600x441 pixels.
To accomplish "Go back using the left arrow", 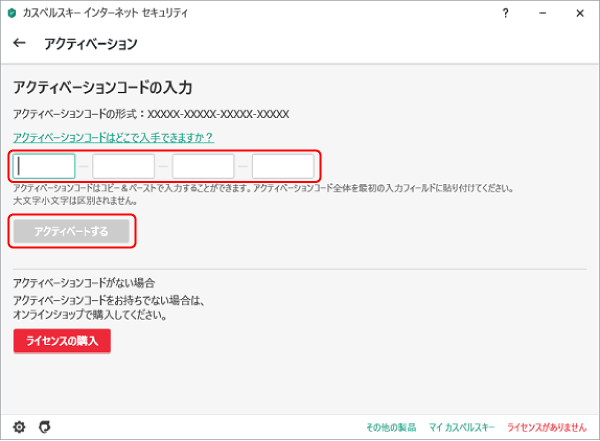I will pos(19,43).
